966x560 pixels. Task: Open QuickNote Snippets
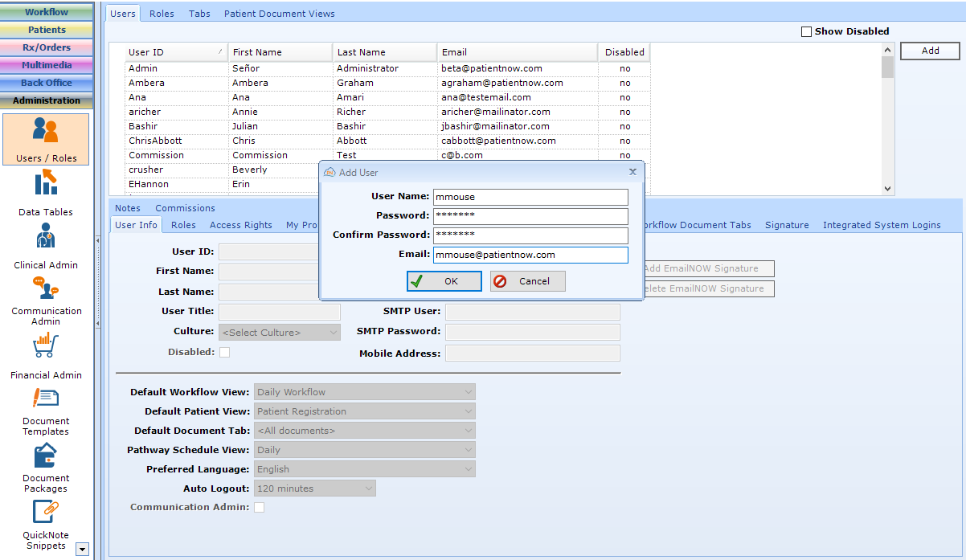pyautogui.click(x=46, y=518)
